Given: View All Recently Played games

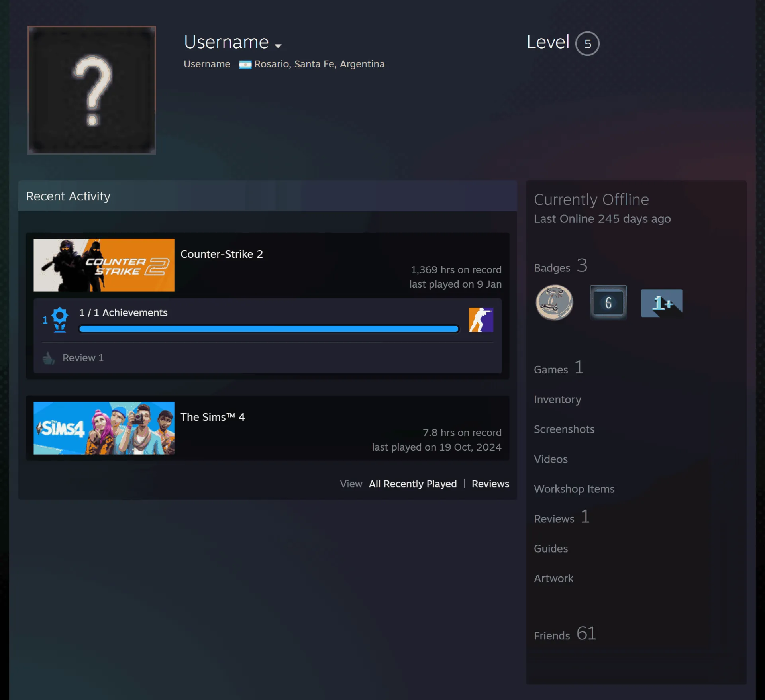Looking at the screenshot, I should (413, 484).
